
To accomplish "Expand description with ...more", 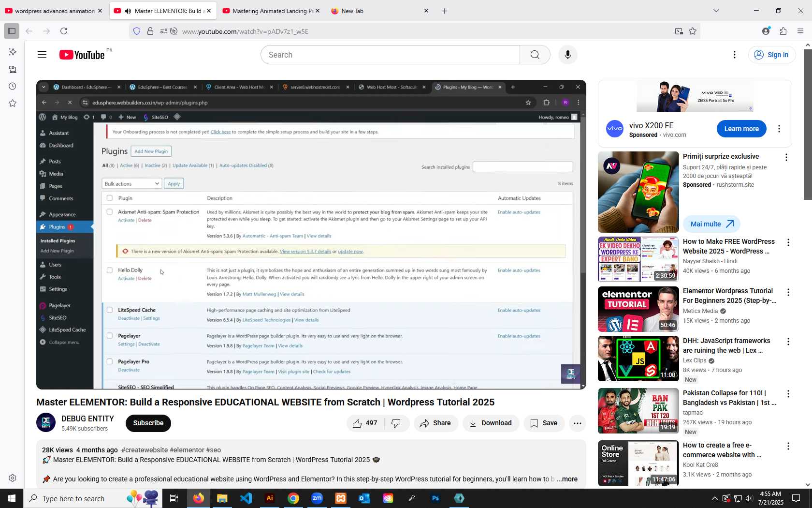I will pyautogui.click(x=566, y=479).
